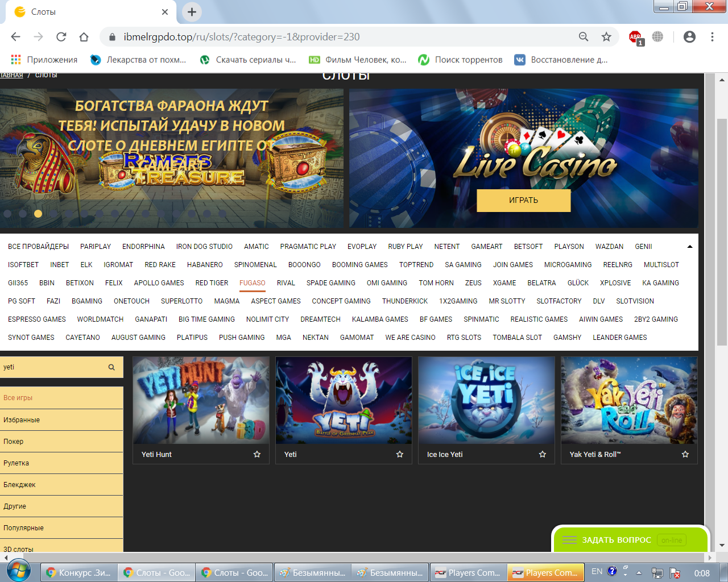Select the third highlighted banner slider dot
The height and width of the screenshot is (582, 728).
[38, 214]
